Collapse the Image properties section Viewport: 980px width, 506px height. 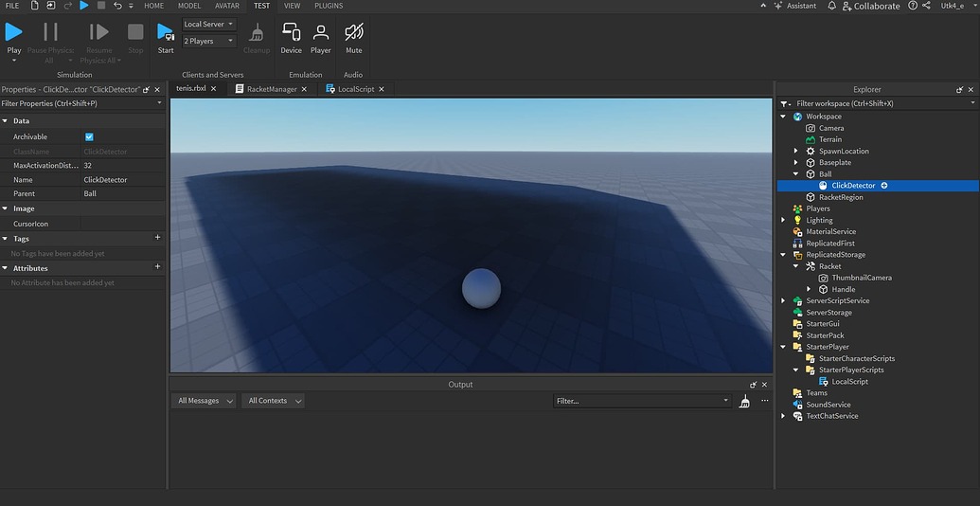pyautogui.click(x=5, y=208)
